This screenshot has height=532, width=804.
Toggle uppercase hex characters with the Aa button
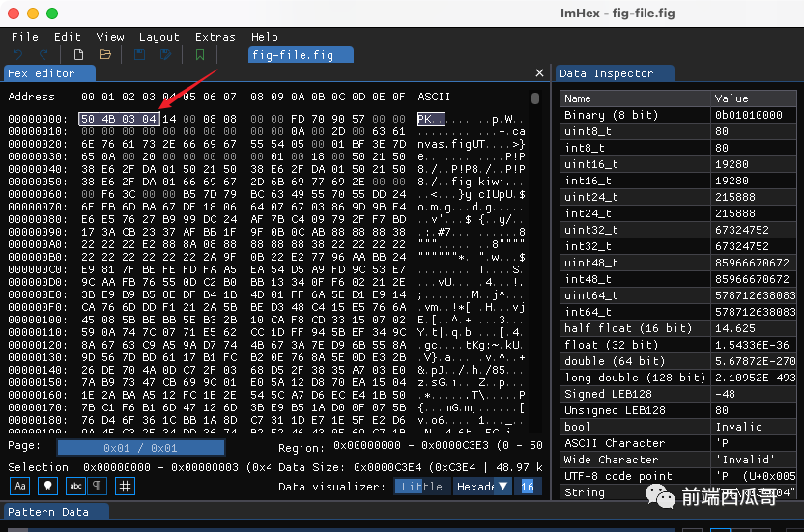pyautogui.click(x=19, y=487)
